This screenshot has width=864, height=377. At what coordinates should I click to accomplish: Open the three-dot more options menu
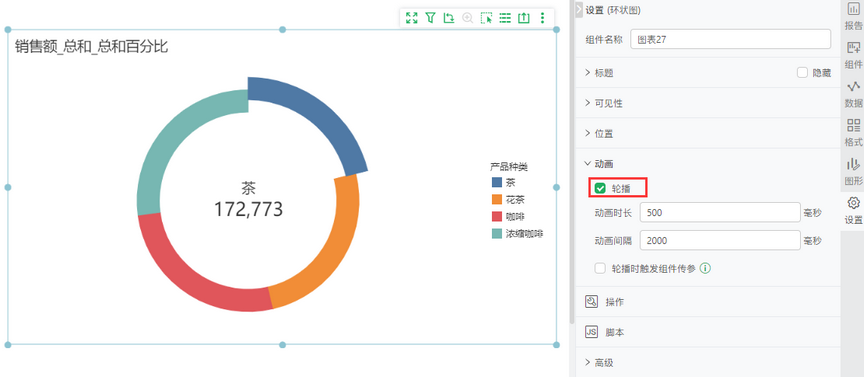(x=542, y=18)
